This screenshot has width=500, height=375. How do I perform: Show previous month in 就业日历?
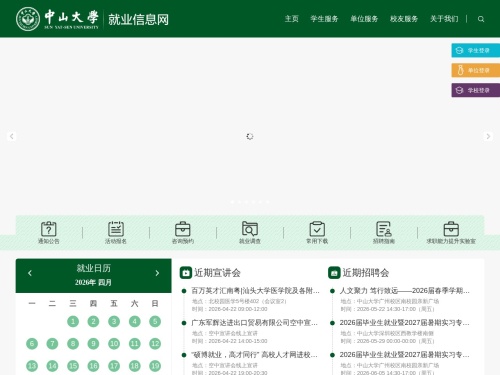tap(30, 273)
